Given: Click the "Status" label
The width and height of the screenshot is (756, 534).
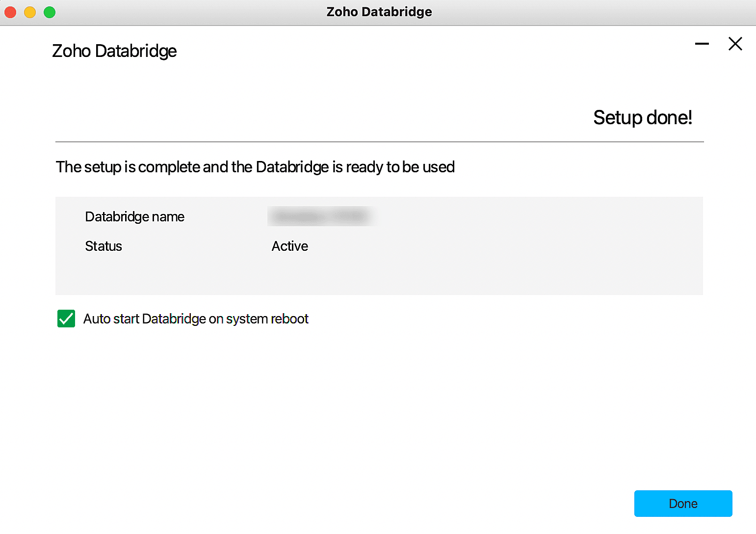Looking at the screenshot, I should (x=104, y=246).
